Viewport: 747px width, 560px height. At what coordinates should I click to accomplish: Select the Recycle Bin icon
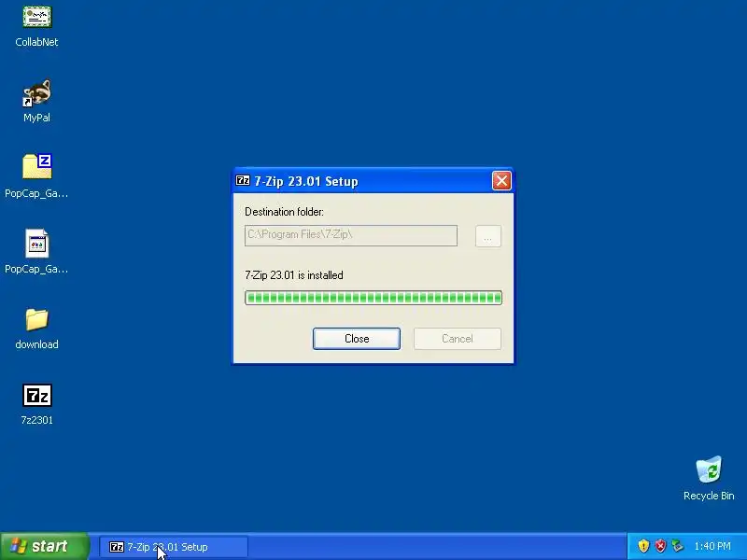coord(709,469)
